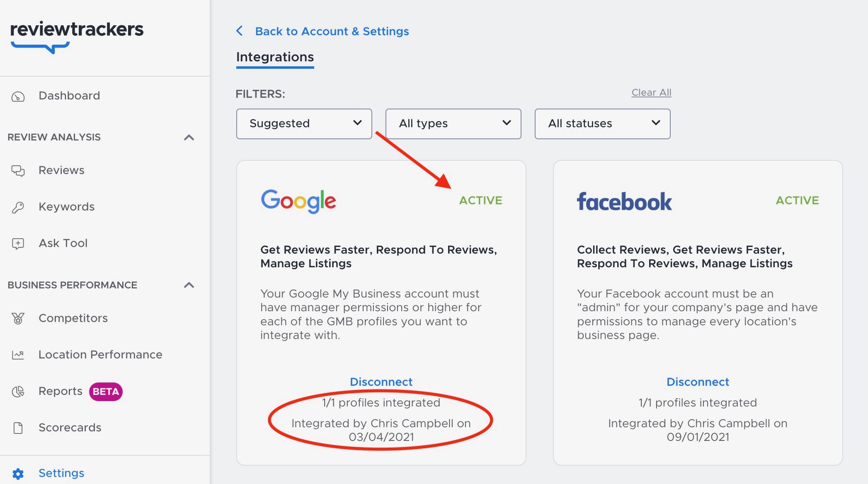Disconnect the Google integration
The height and width of the screenshot is (484, 868).
381,382
